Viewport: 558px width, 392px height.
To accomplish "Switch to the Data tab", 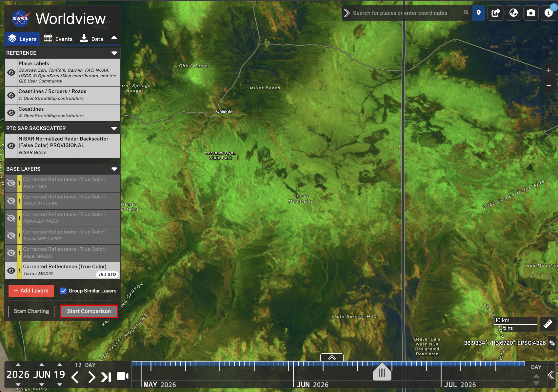I will (91, 39).
